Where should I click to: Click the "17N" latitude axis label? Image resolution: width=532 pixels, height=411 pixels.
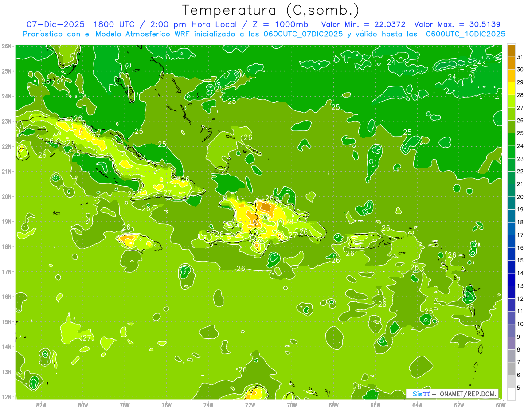pyautogui.click(x=7, y=271)
